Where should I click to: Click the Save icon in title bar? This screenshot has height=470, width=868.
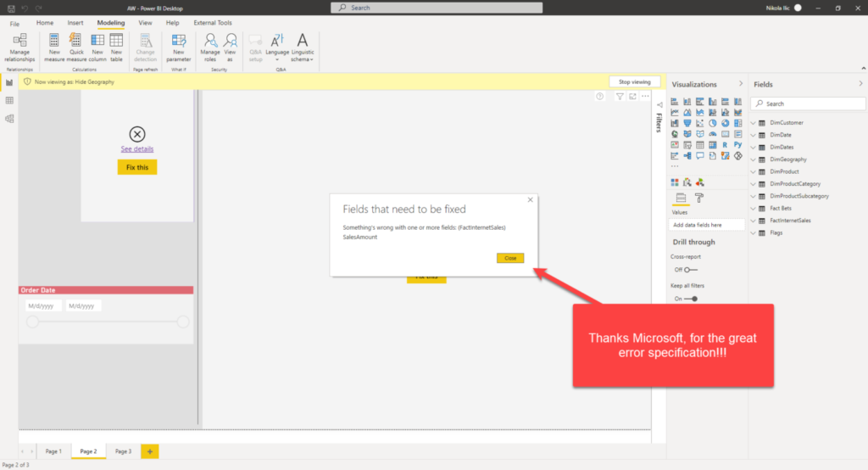tap(11, 8)
